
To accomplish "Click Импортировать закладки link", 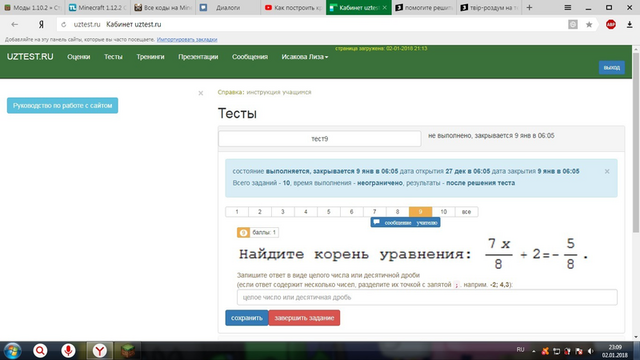I will (187, 40).
